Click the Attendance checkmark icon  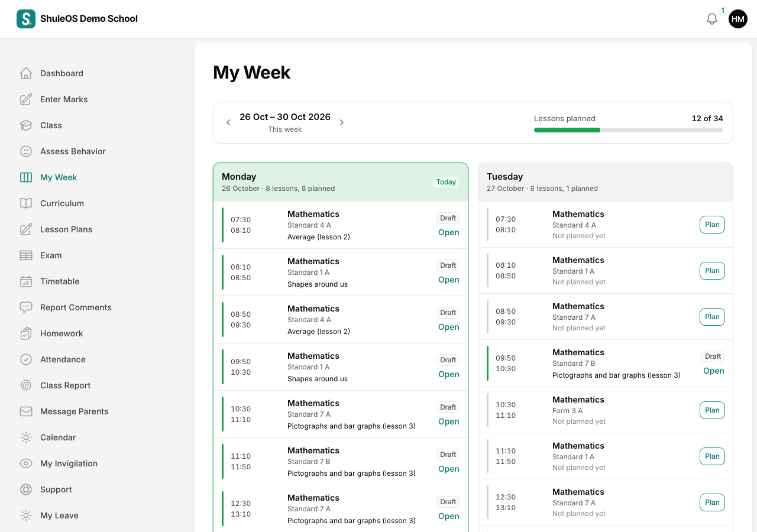[26, 359]
